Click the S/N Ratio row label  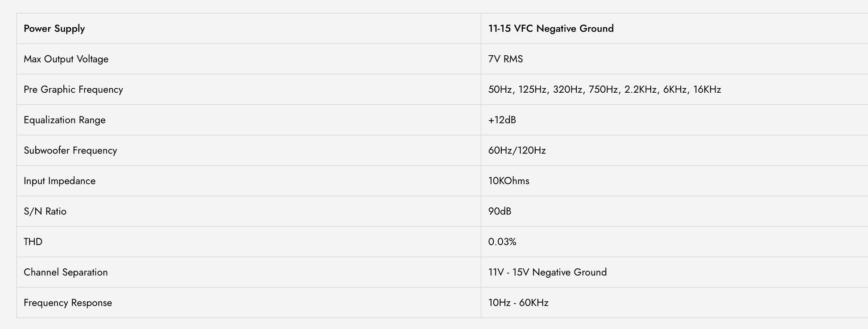tap(45, 211)
